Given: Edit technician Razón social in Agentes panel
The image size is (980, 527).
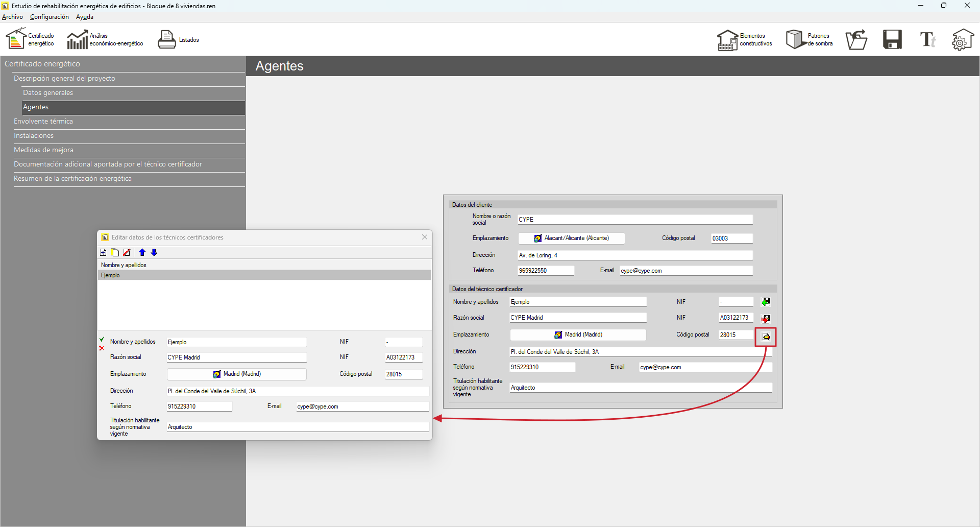Looking at the screenshot, I should coord(578,318).
